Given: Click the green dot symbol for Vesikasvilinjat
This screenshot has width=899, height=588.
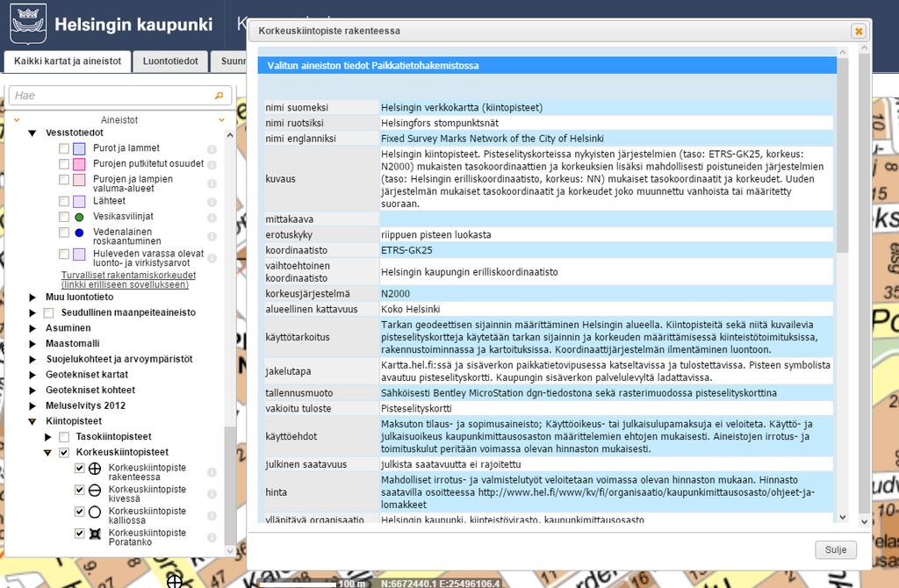Looking at the screenshot, I should tap(79, 217).
